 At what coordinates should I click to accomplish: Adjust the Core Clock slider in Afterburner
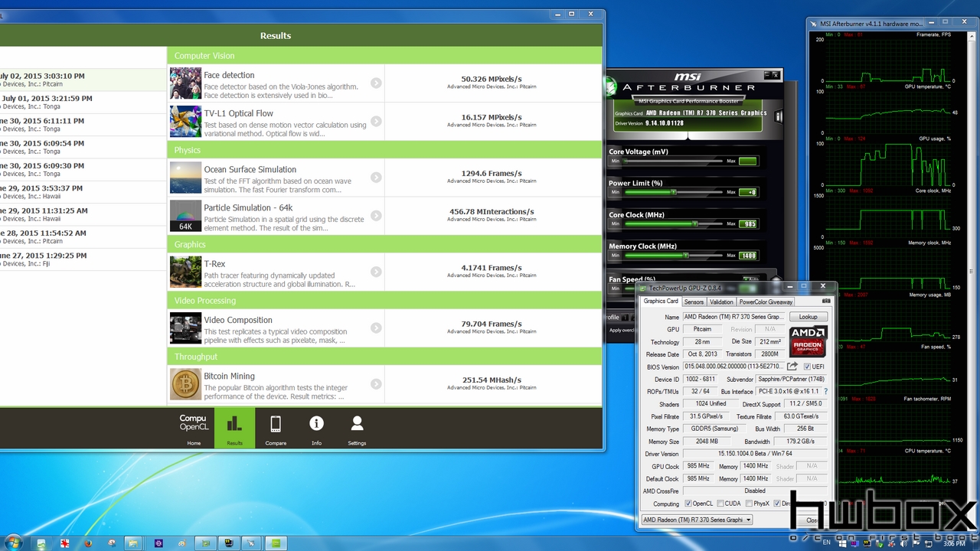pos(672,224)
